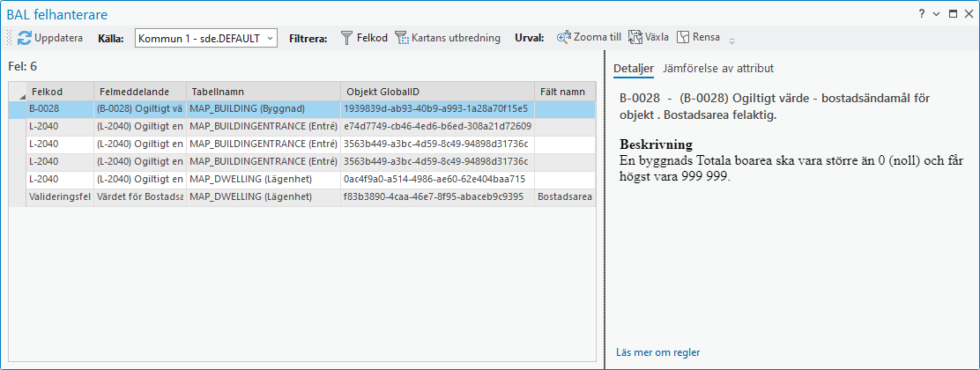Sort by the Tabellnamn column header
Viewport: 980px width, 370px height.
262,92
